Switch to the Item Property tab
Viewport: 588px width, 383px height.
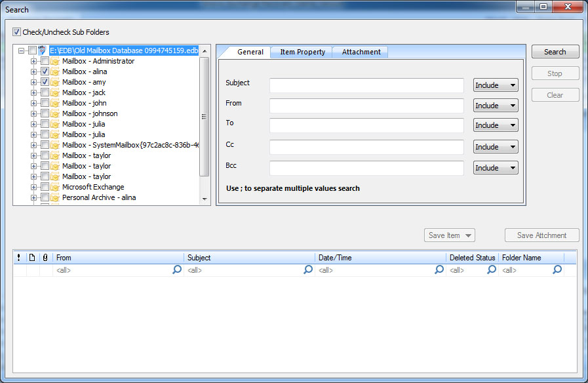[x=302, y=52]
